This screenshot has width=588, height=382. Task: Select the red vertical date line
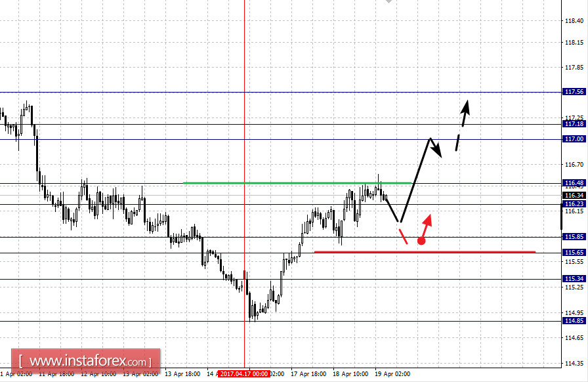(245, 184)
